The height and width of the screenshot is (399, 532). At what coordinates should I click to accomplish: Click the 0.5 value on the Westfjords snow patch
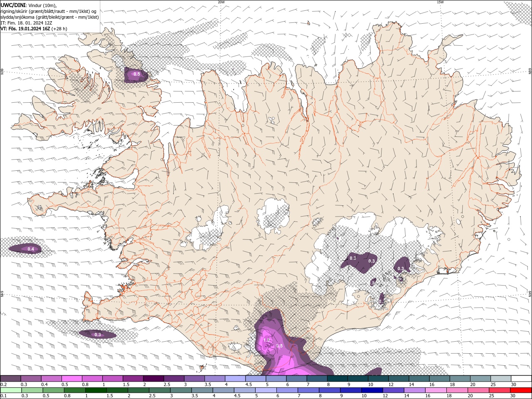tap(136, 74)
